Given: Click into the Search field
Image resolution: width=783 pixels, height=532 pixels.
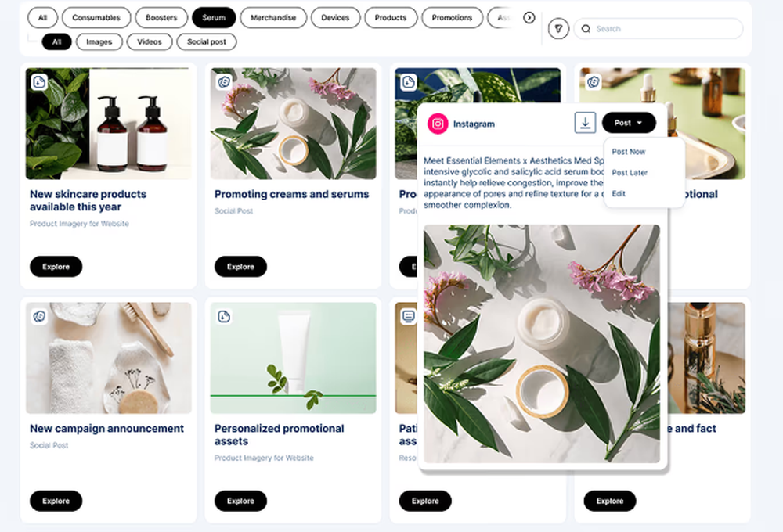Looking at the screenshot, I should pos(659,28).
